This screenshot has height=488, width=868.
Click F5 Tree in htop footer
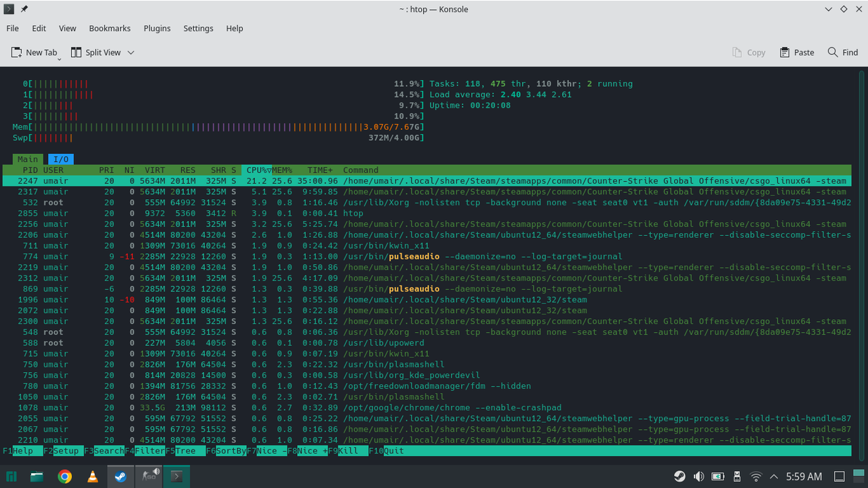coord(185,451)
